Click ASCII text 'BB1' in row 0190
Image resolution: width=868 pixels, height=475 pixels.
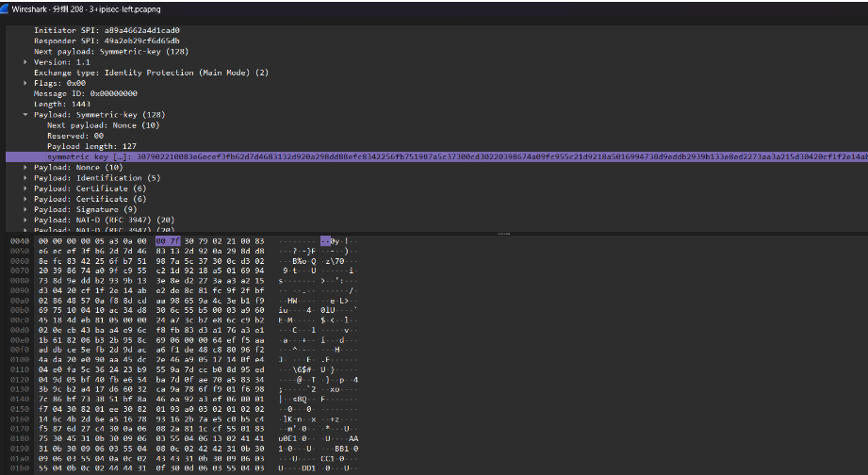(342, 449)
